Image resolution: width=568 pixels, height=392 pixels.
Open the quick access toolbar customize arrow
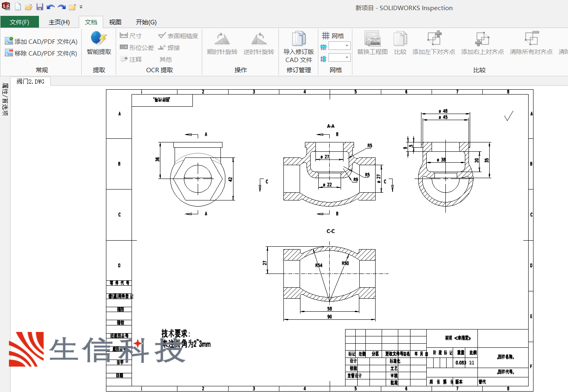pyautogui.click(x=81, y=7)
